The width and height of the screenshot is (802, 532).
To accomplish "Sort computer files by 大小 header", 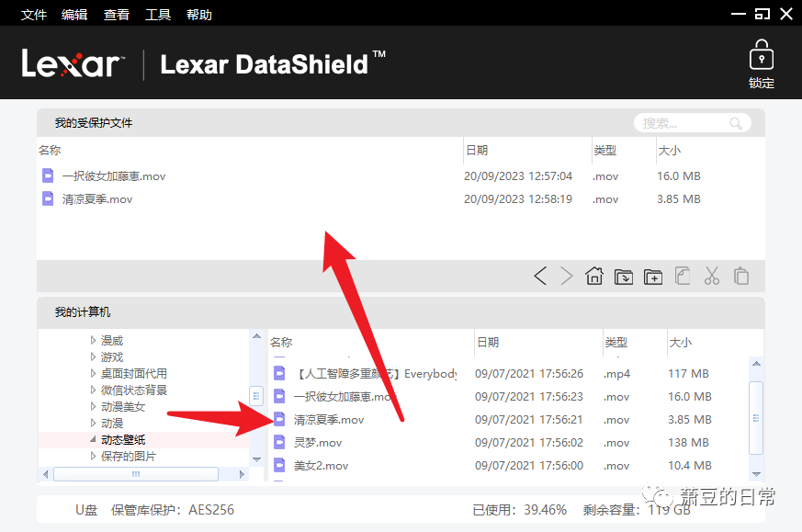I will coord(680,342).
